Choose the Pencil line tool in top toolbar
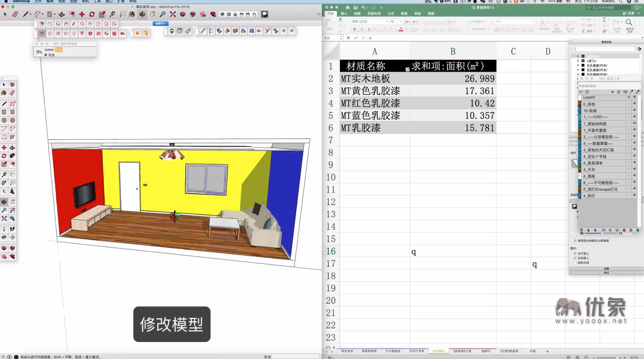This screenshot has width=644, height=359. (x=25, y=14)
